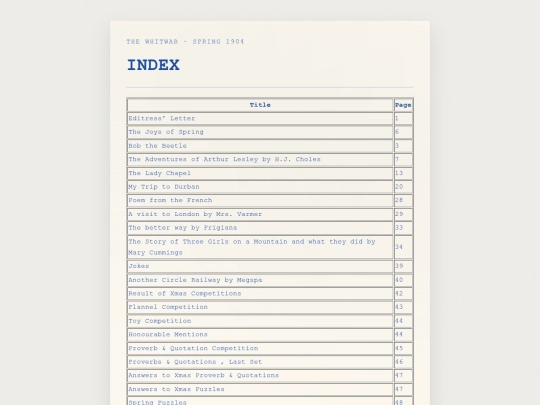Click page number 34 for Three Girls story
The image size is (540, 405).
(403, 247)
